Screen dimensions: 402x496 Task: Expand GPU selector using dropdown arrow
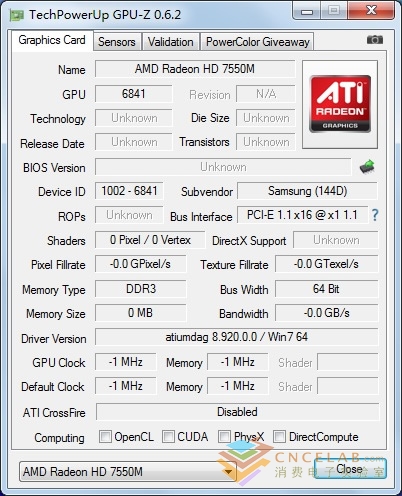(x=228, y=472)
